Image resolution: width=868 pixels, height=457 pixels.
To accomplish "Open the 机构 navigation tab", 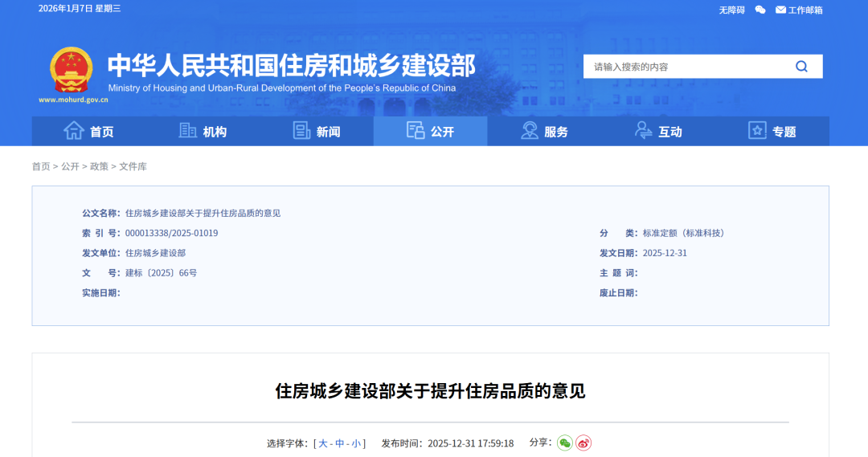I will pos(203,131).
